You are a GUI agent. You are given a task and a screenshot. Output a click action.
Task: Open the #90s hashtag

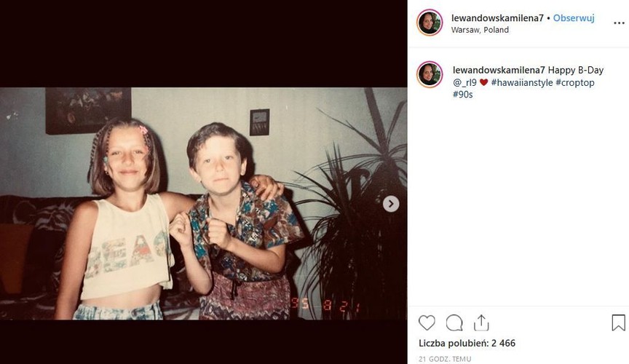click(462, 95)
